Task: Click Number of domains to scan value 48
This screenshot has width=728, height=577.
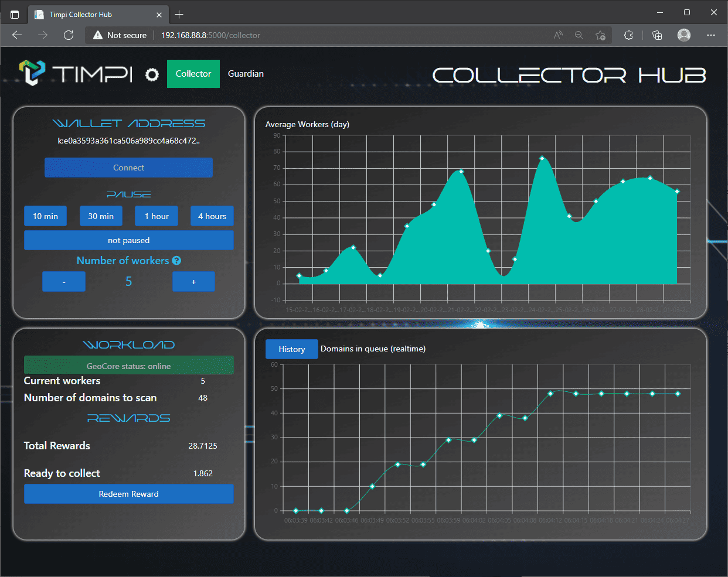Action: (203, 398)
